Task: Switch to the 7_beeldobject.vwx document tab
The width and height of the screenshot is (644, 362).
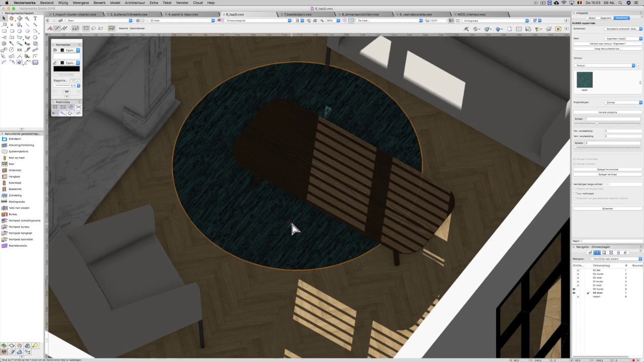Action: point(298,15)
